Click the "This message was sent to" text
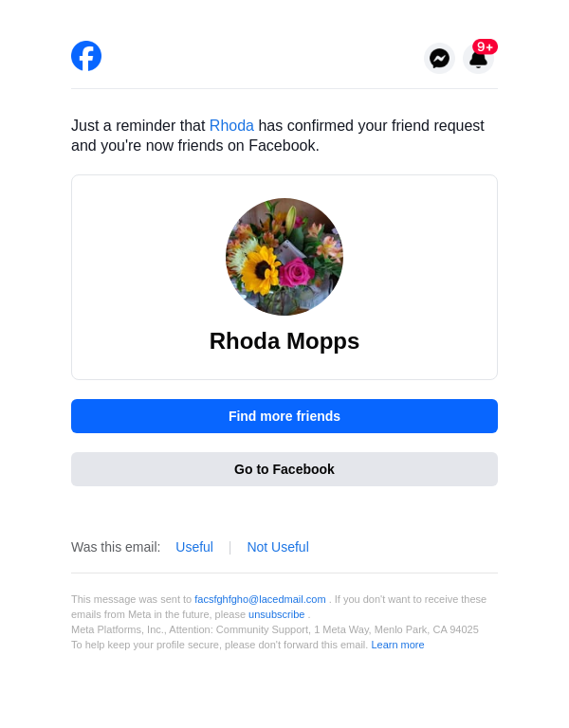This screenshot has width=569, height=728. pyautogui.click(x=131, y=599)
